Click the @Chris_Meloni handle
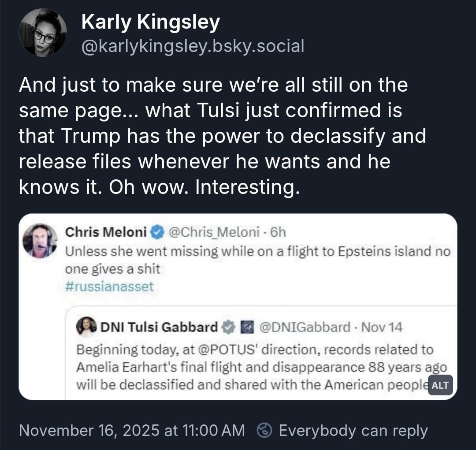 (215, 231)
